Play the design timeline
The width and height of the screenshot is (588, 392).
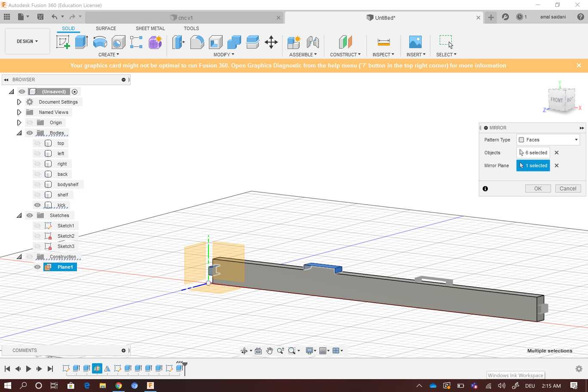point(28,368)
